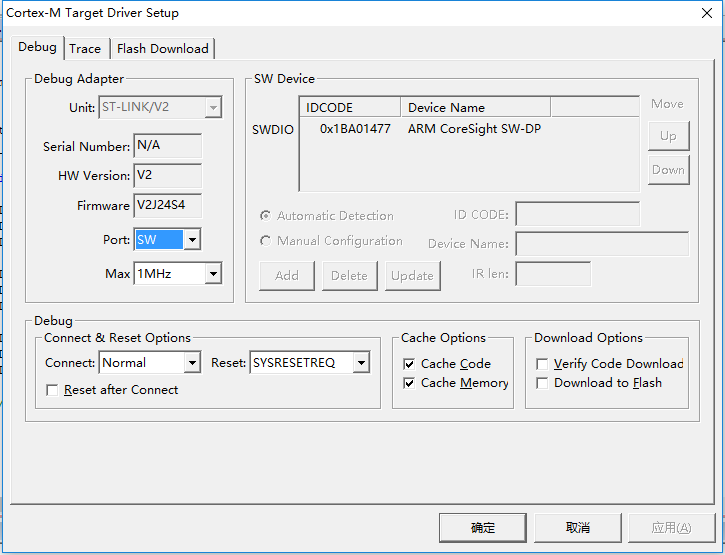The height and width of the screenshot is (555, 725).
Task: Click the IR len input field
Action: click(x=553, y=274)
